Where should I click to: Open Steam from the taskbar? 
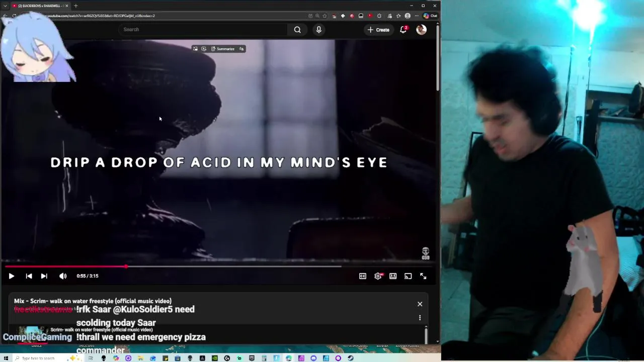(x=351, y=358)
